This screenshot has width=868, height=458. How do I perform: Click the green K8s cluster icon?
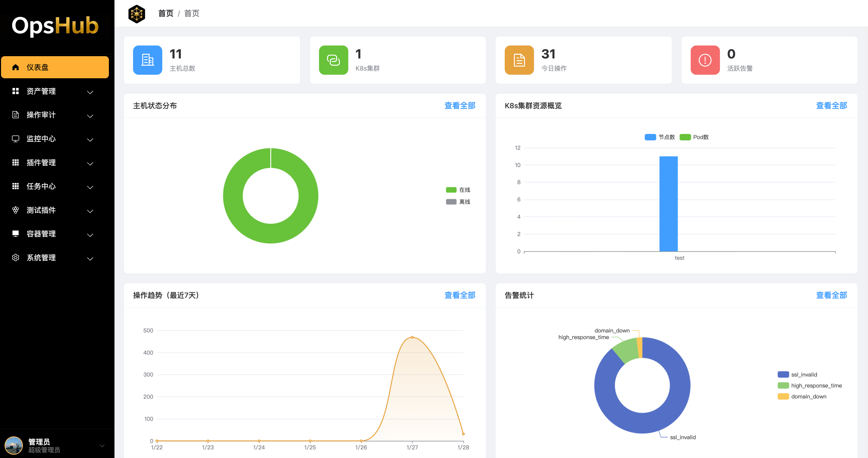(333, 60)
